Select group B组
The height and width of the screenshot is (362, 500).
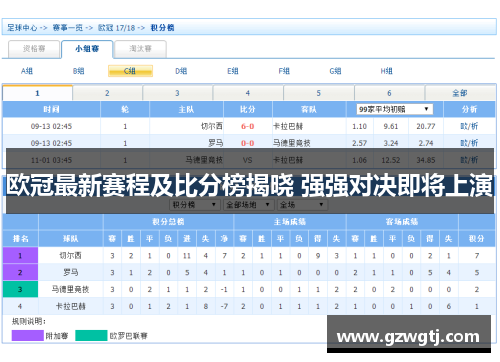tap(79, 71)
